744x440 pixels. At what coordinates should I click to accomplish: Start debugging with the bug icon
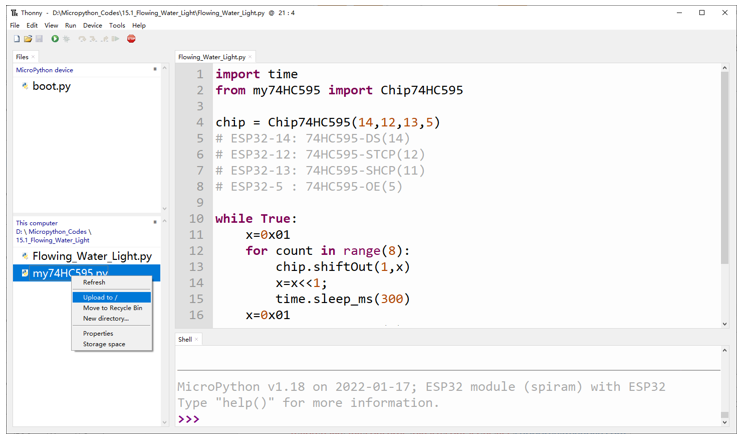click(66, 39)
